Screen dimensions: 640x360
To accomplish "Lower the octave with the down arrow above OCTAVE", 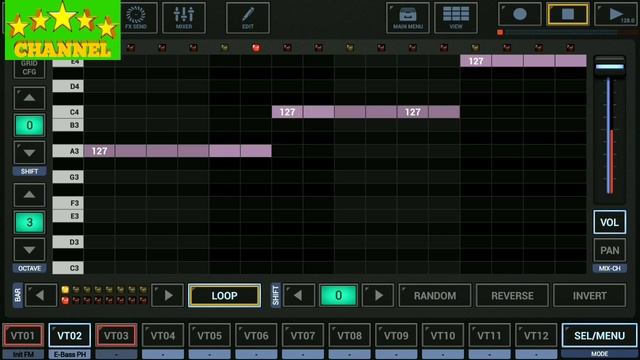I will pyautogui.click(x=29, y=250).
